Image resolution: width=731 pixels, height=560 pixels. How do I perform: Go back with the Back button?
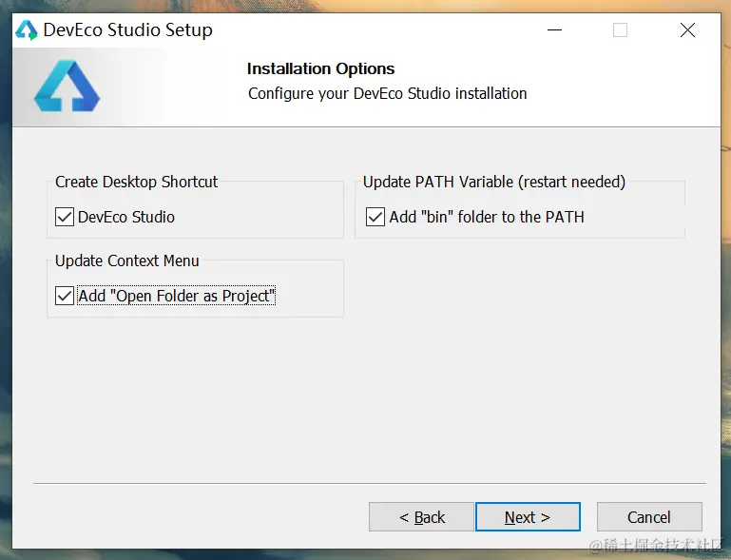[x=421, y=517]
